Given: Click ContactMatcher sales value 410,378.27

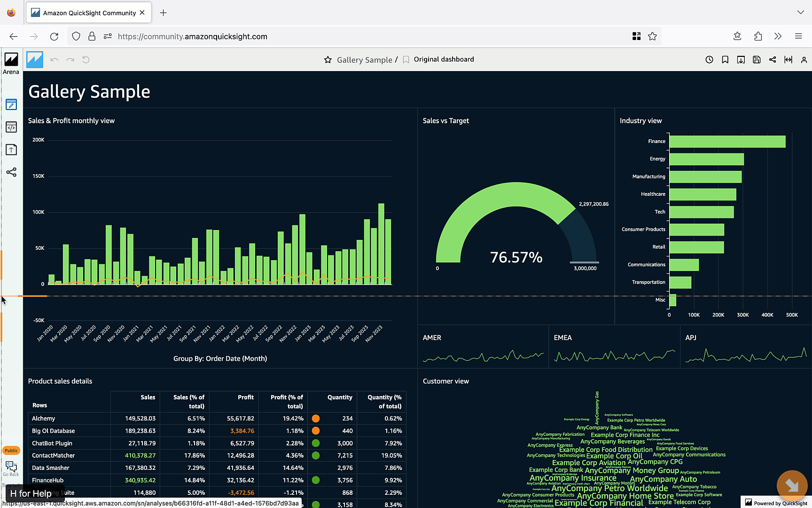Looking at the screenshot, I should pyautogui.click(x=140, y=455).
